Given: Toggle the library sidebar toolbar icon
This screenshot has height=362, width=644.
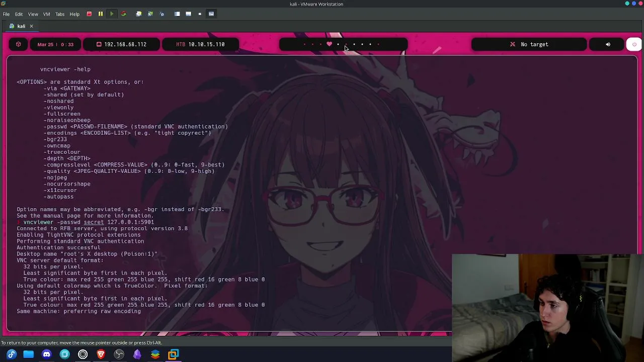Looking at the screenshot, I should coord(177,14).
